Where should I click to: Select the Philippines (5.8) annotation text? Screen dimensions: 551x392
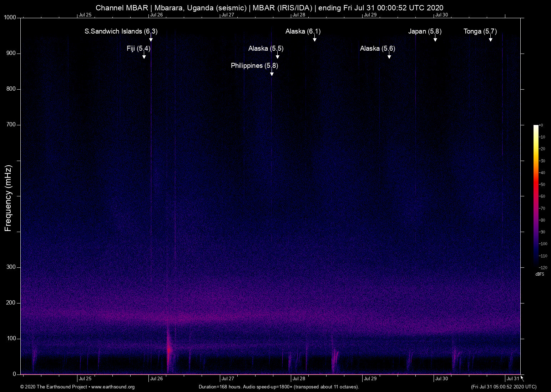click(254, 66)
